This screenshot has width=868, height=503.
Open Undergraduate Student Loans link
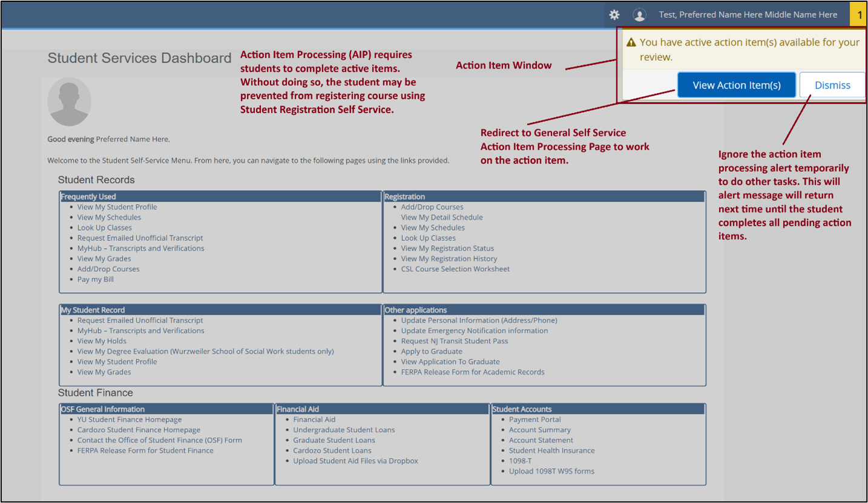click(x=344, y=430)
